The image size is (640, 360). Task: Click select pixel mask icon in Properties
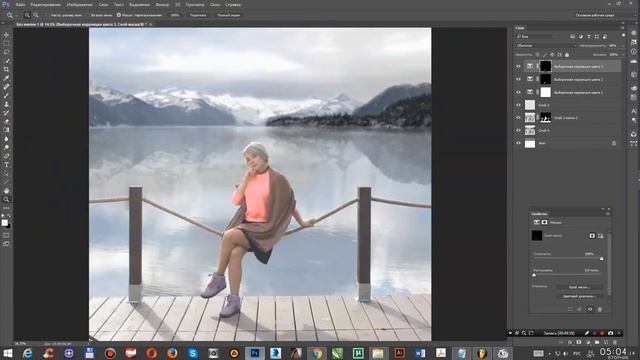(x=592, y=236)
